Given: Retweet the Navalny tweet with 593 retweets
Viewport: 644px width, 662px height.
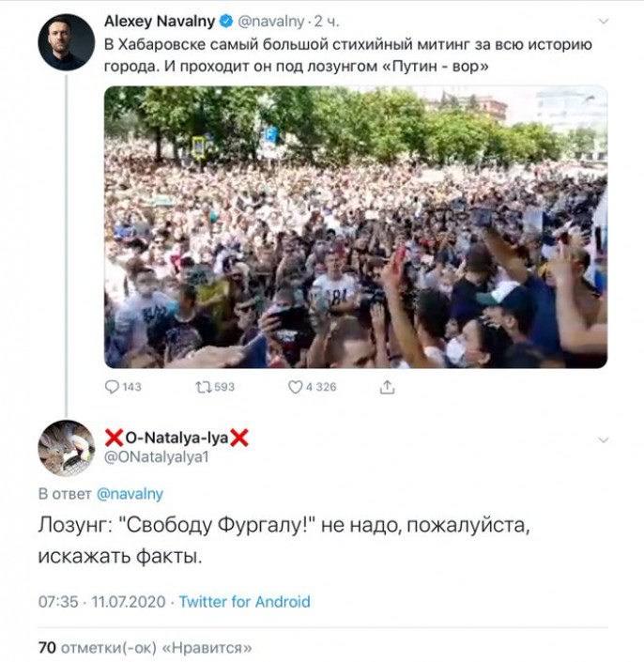Looking at the screenshot, I should 202,387.
